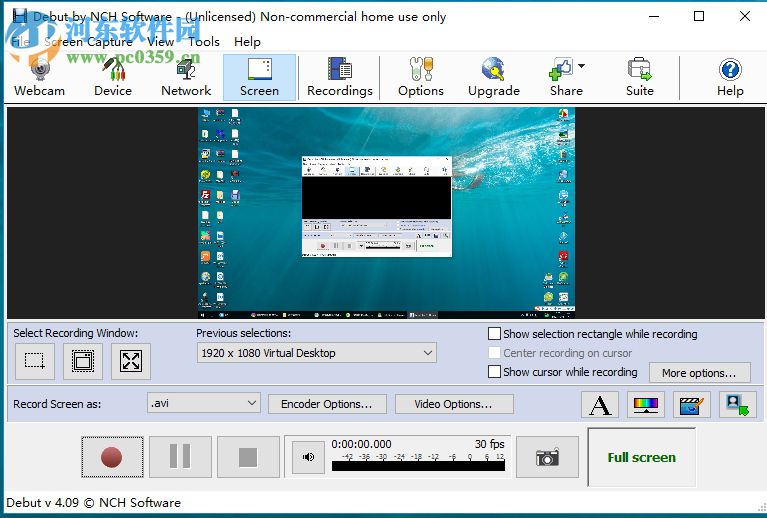This screenshot has height=518, width=767.
Task: Click the Pause recording button
Action: 180,457
